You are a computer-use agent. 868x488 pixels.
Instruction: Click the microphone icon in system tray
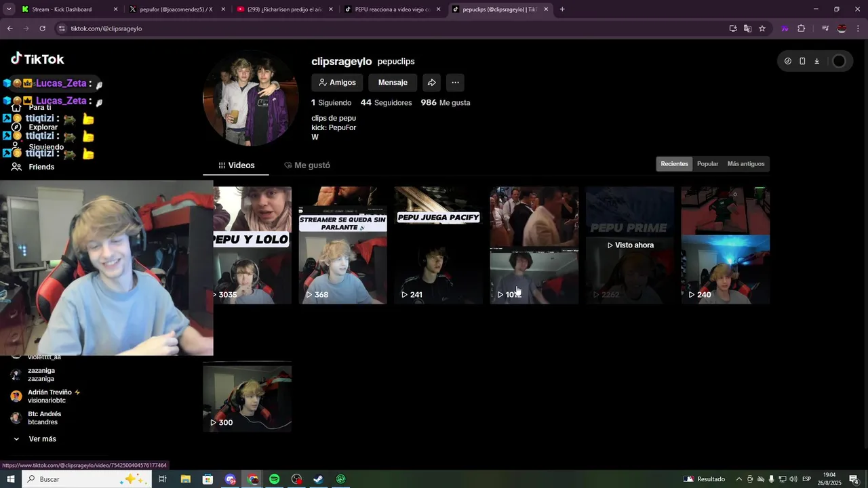click(771, 479)
